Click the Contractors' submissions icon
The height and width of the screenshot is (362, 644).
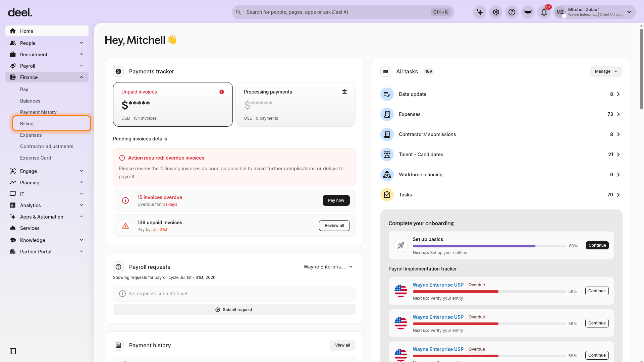(x=387, y=134)
